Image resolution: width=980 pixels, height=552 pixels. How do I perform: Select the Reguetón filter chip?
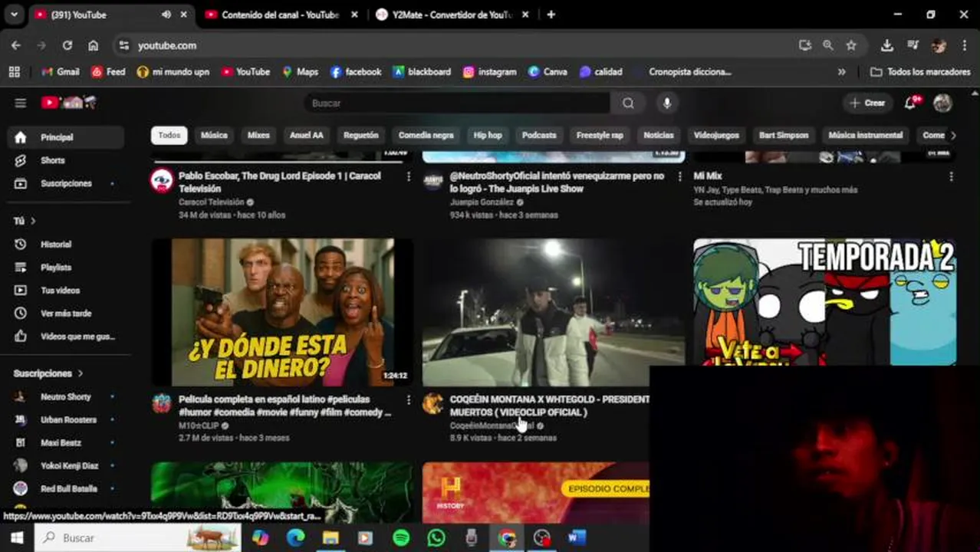point(360,135)
